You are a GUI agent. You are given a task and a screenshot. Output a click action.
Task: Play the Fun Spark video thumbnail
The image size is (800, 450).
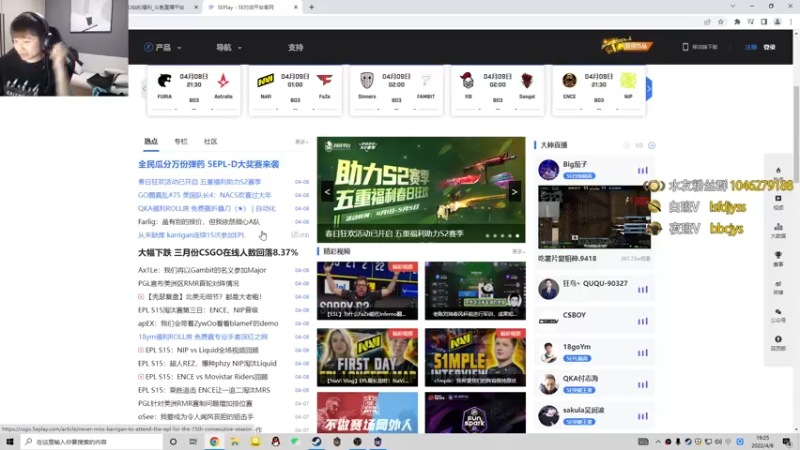[x=475, y=413]
